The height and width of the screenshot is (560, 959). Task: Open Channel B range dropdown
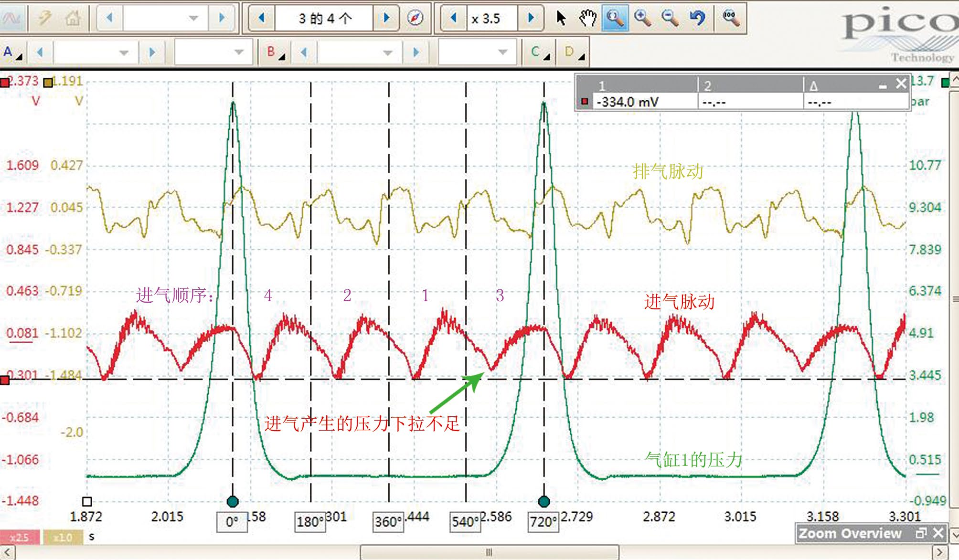[x=388, y=52]
